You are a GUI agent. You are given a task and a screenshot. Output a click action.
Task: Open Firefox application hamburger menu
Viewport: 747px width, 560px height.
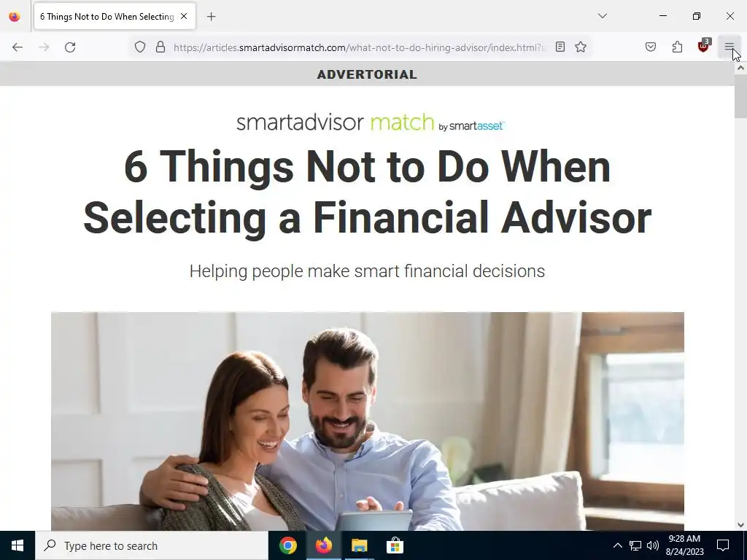(729, 47)
